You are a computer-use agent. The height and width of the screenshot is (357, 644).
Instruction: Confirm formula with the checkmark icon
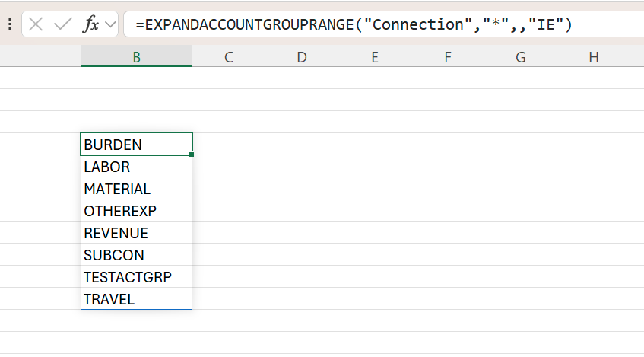(63, 24)
